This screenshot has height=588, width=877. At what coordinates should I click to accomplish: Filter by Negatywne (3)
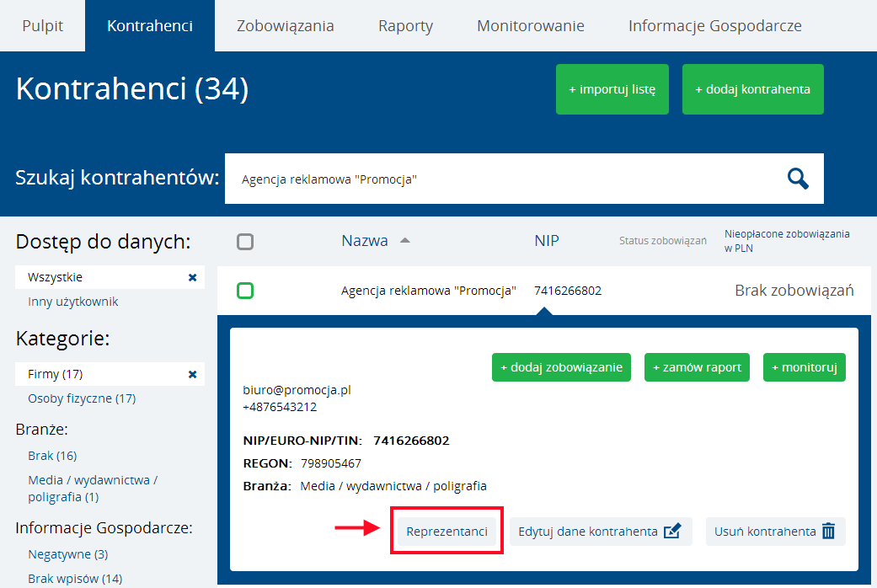(68, 554)
